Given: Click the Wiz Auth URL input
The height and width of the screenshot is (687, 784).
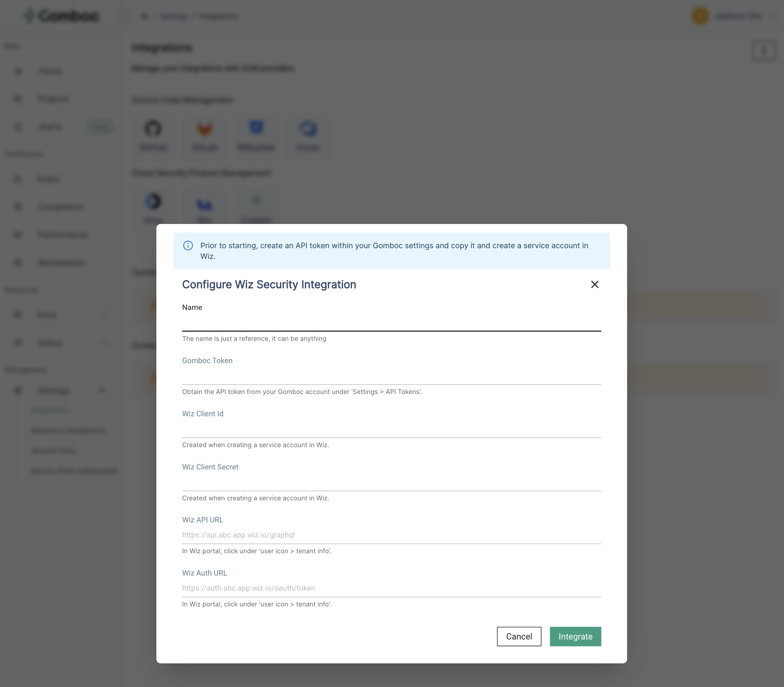Looking at the screenshot, I should (x=392, y=588).
